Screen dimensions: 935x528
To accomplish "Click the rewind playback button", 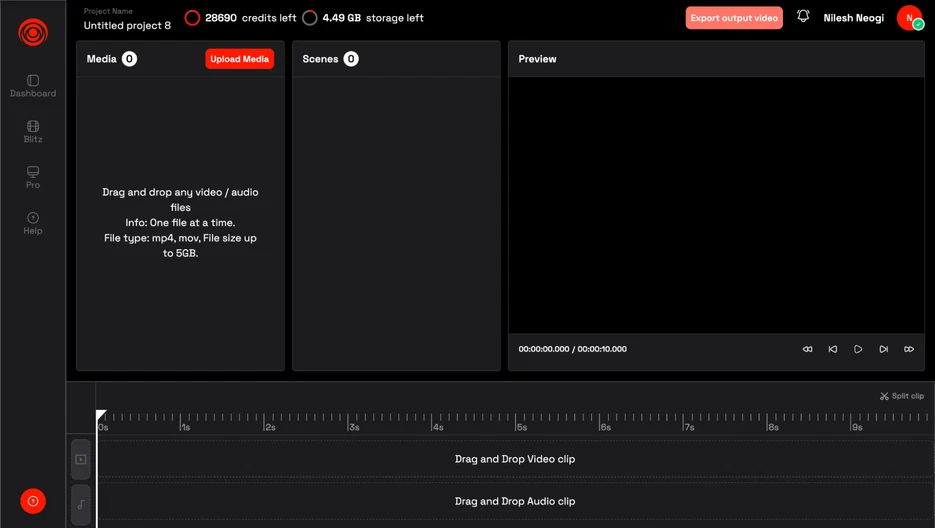I will [808, 349].
